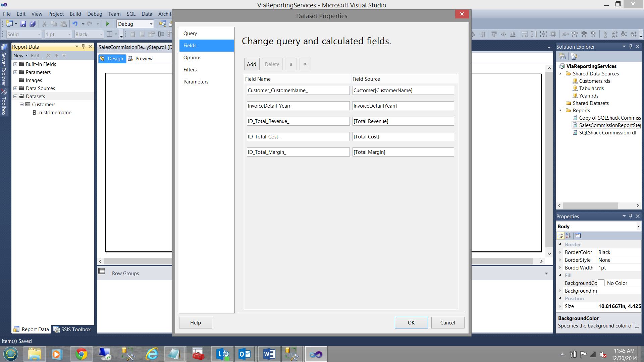Toggle auto-hide pin on Report Data panel
This screenshot has width=644, height=362.
point(83,47)
